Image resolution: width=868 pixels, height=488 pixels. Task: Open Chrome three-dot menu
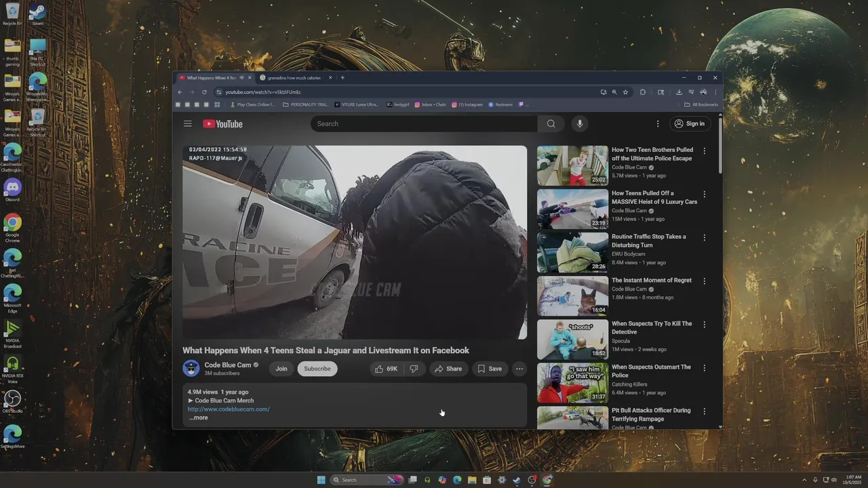[715, 92]
